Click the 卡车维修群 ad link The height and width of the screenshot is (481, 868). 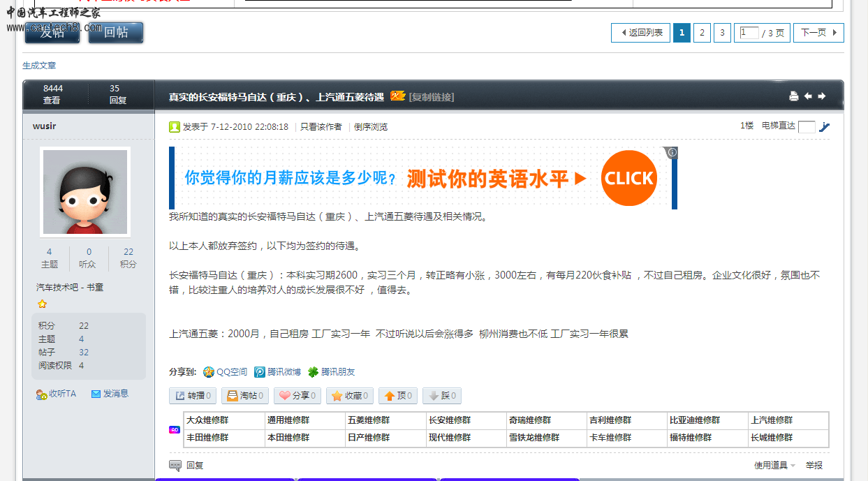click(610, 438)
